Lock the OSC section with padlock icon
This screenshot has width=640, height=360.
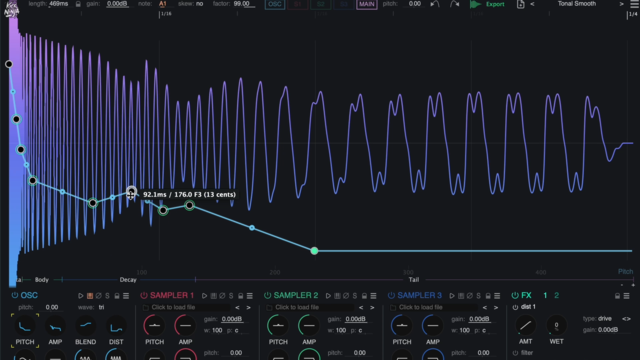pos(117,296)
